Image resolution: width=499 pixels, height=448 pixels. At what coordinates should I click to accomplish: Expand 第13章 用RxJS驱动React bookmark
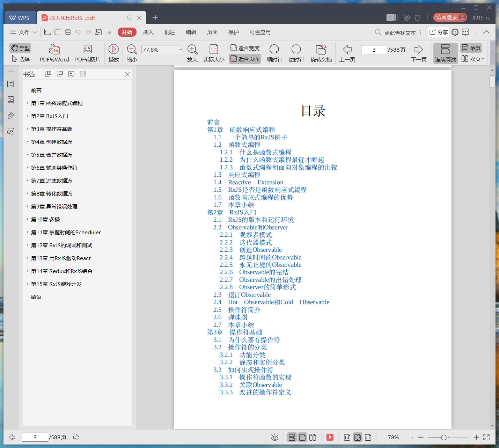coord(28,258)
